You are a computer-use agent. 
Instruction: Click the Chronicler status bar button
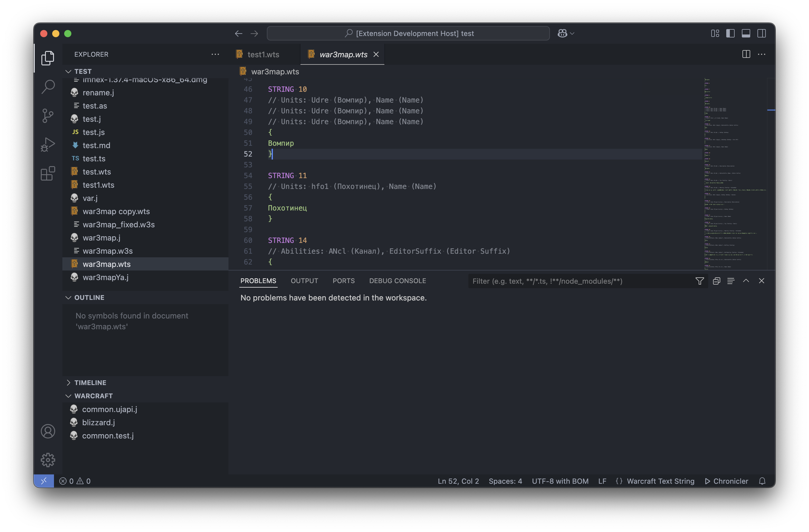click(x=727, y=481)
